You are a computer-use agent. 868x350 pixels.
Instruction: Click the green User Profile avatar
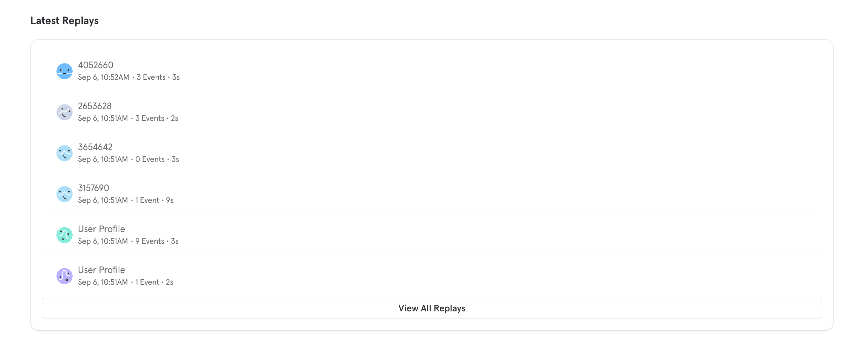click(x=64, y=235)
